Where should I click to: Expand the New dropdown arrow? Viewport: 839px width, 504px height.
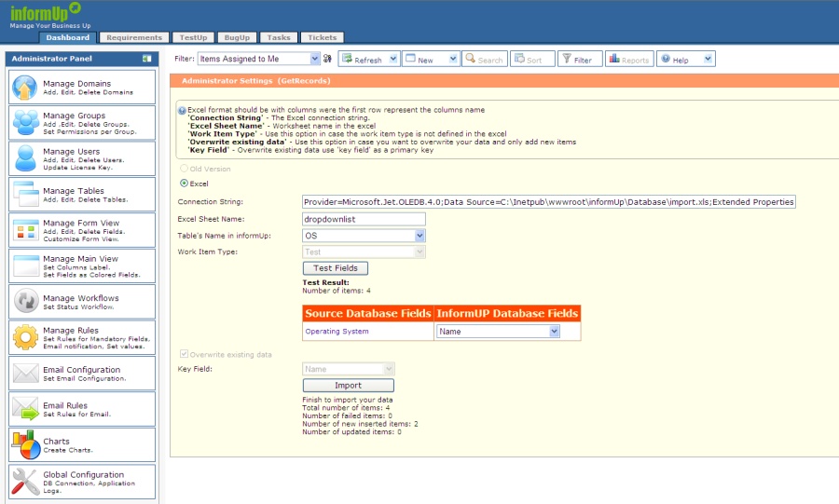pos(453,59)
